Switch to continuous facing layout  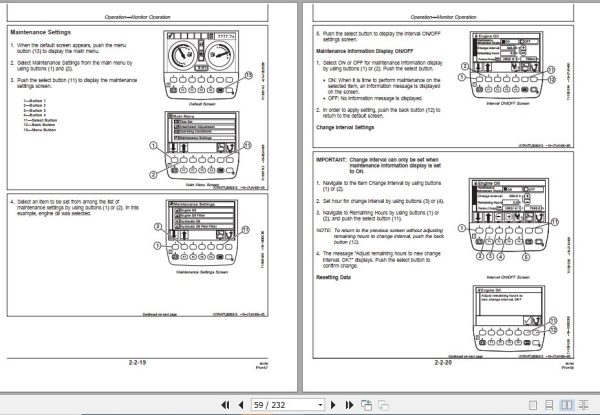pyautogui.click(x=584, y=405)
